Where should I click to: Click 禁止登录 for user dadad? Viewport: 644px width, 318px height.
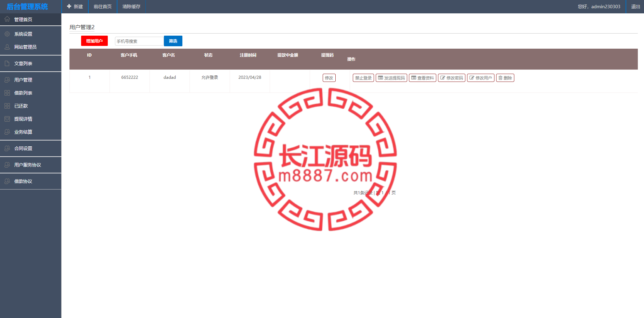click(x=363, y=78)
